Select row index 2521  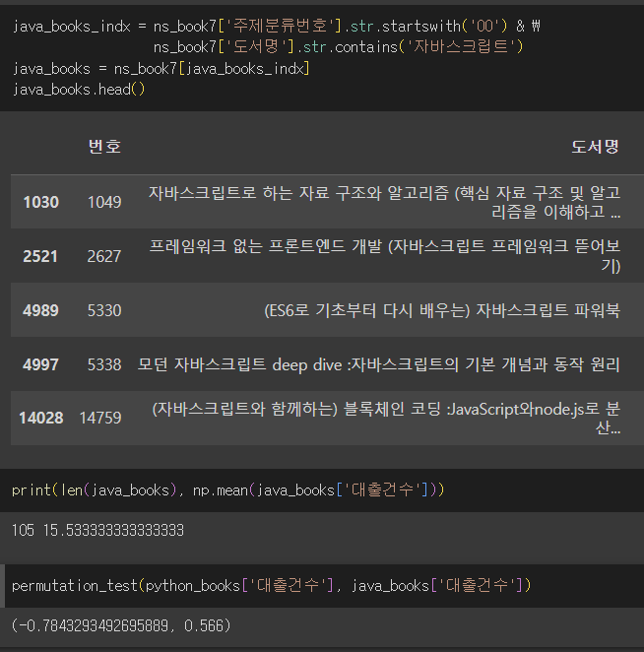[40, 256]
